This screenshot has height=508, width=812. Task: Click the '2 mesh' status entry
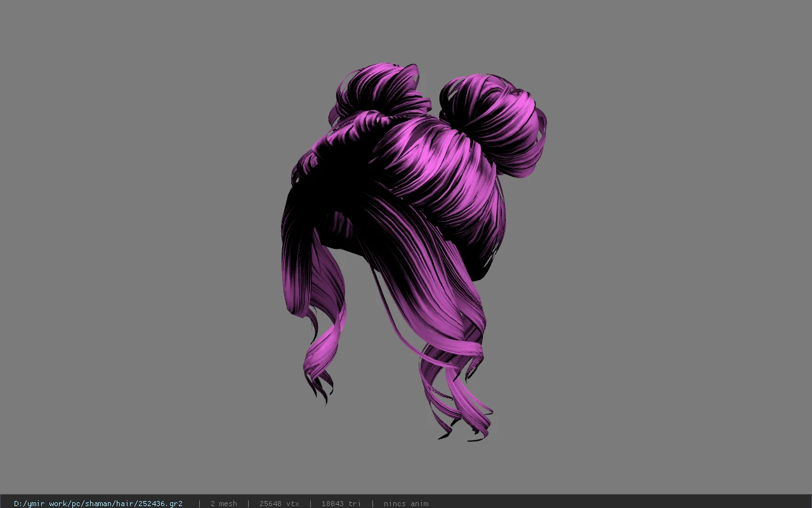coord(223,504)
